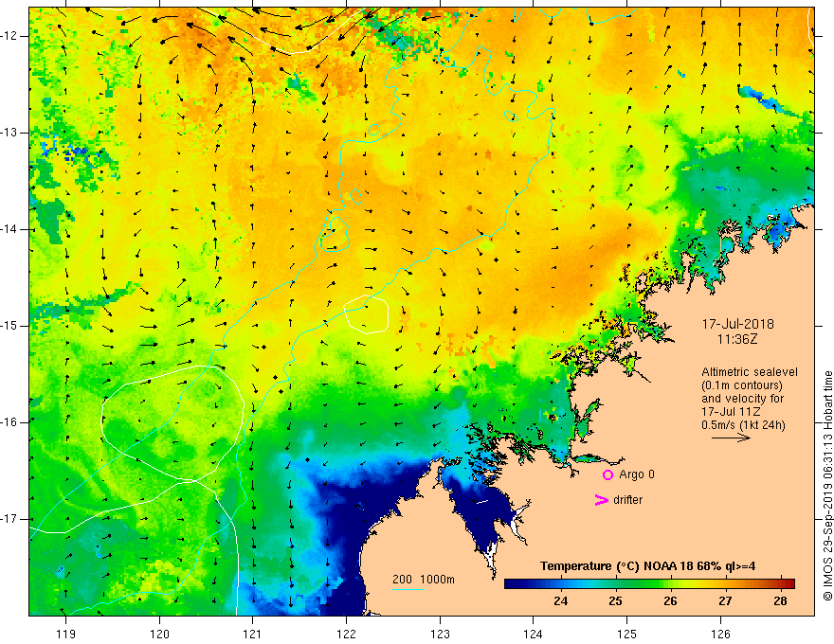Click the magenta drifter arrow legend marker
The image size is (834, 644).
pos(601,500)
